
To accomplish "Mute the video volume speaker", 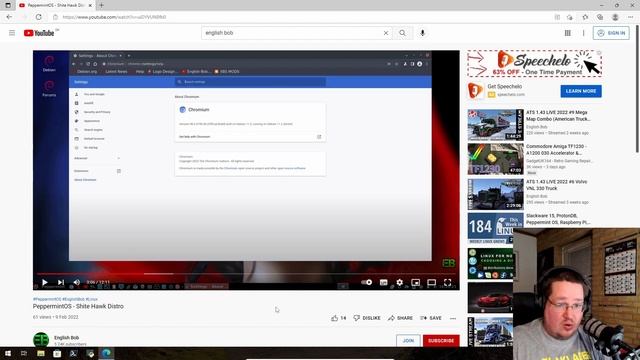I will point(77,282).
